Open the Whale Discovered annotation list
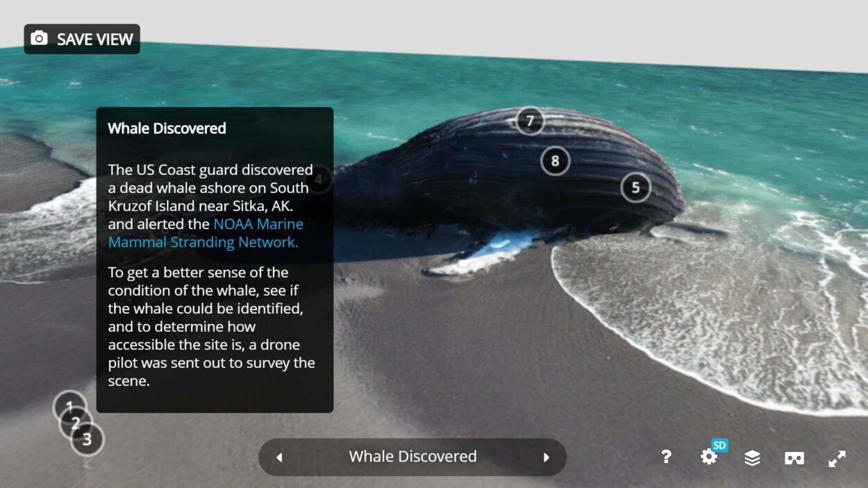868x488 pixels. point(412,457)
